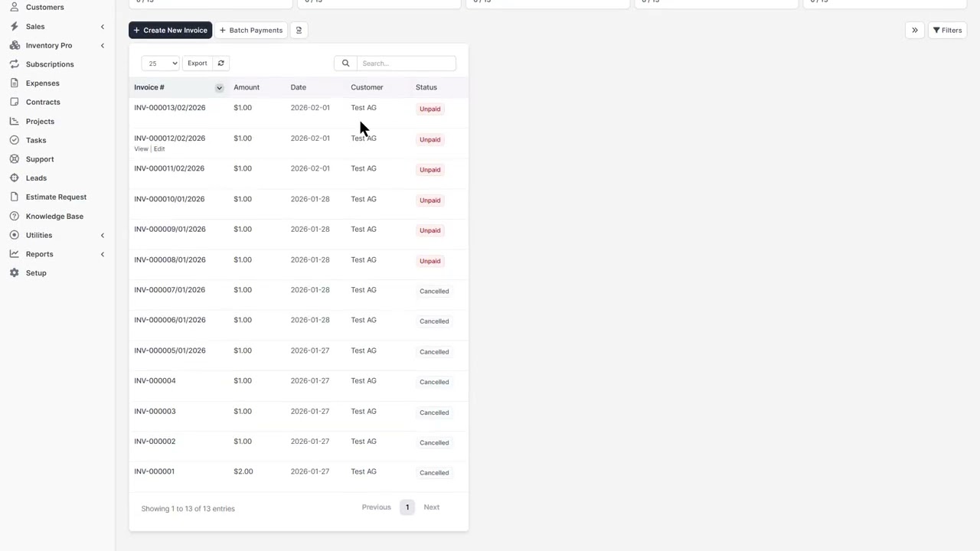
Task: Click the Tasks checkmark circle icon
Action: click(14, 140)
